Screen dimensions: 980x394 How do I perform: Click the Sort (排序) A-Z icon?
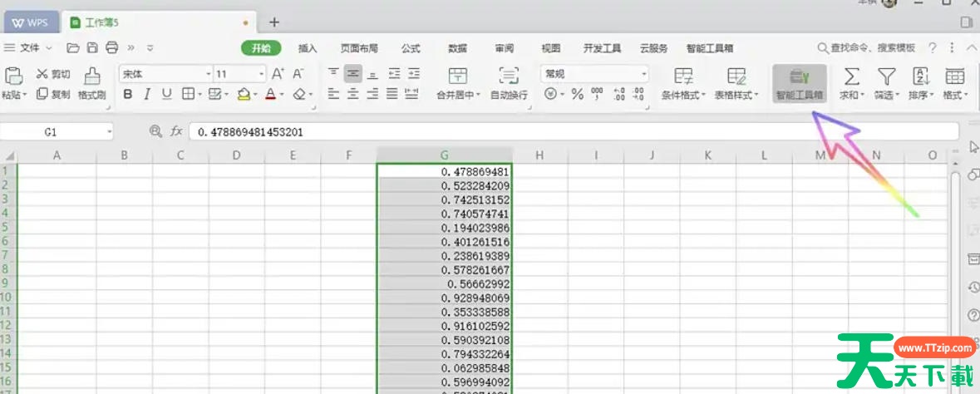[921, 76]
